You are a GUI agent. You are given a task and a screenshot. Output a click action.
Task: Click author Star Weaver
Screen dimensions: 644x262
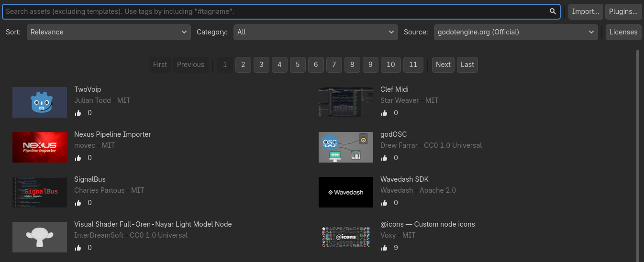point(400,100)
